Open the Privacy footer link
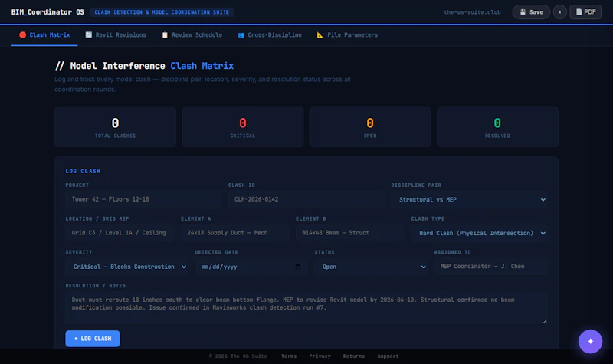This screenshot has height=364, width=613. (320, 356)
